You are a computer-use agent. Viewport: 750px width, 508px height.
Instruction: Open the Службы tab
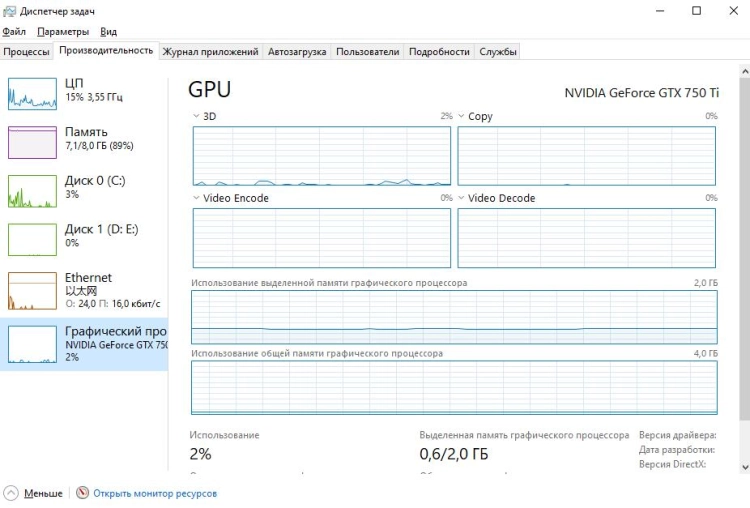(x=497, y=52)
